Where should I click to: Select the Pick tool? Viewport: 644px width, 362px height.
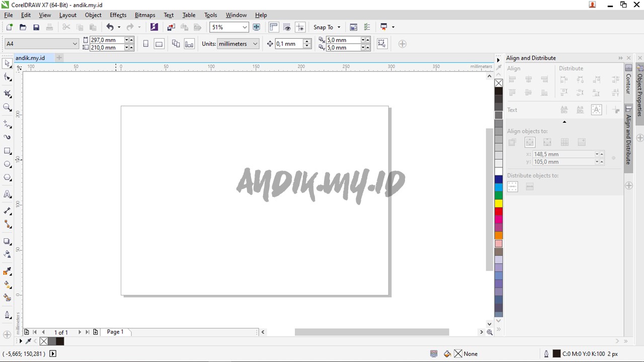7,63
